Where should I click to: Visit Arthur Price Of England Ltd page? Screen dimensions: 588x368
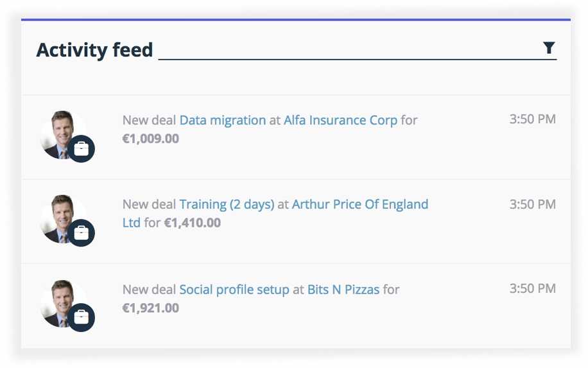click(359, 204)
